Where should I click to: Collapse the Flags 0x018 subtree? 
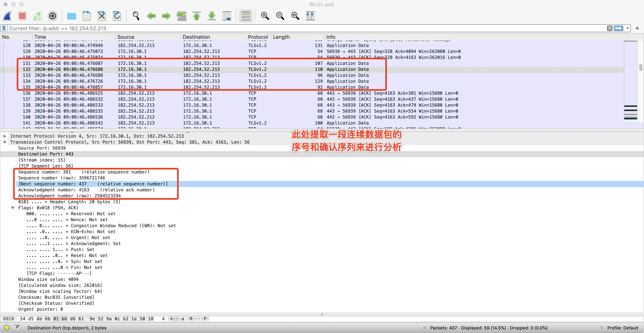click(x=13, y=208)
